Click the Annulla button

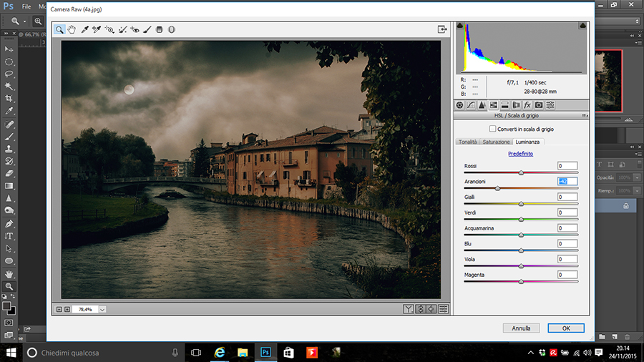pos(521,328)
